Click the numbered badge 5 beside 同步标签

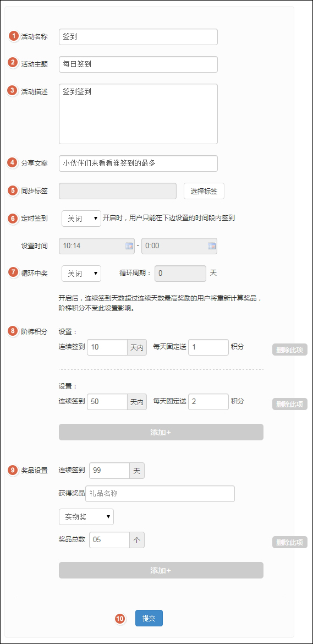(x=14, y=190)
